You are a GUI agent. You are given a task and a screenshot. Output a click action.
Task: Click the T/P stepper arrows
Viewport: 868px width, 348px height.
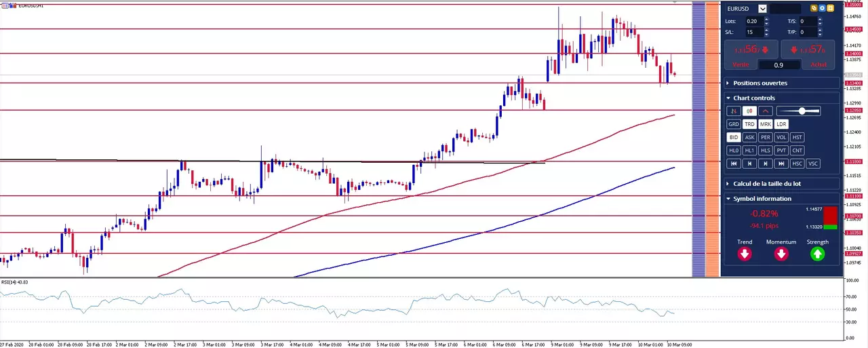tap(820, 32)
